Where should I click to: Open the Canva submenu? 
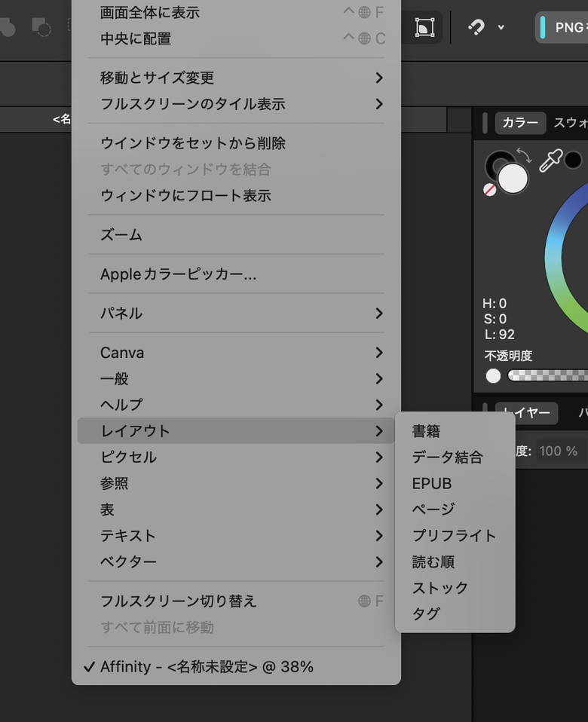236,353
